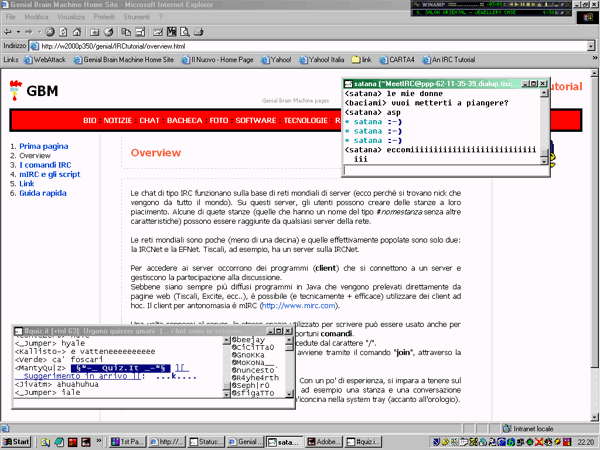Open BACHECA in the red navigation bar
This screenshot has height=450, width=600.
(x=184, y=121)
